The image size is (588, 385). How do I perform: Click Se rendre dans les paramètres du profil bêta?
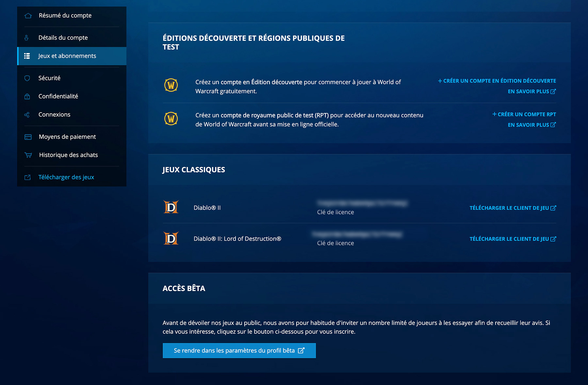239,350
